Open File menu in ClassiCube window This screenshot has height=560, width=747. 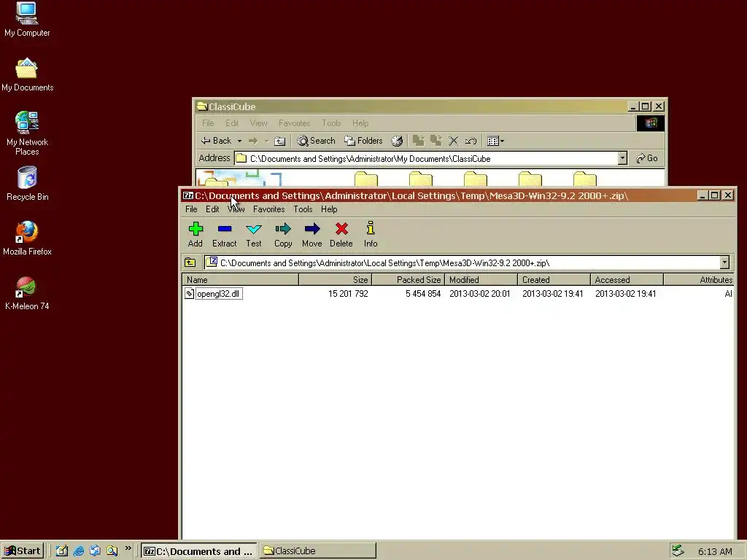pyautogui.click(x=208, y=122)
